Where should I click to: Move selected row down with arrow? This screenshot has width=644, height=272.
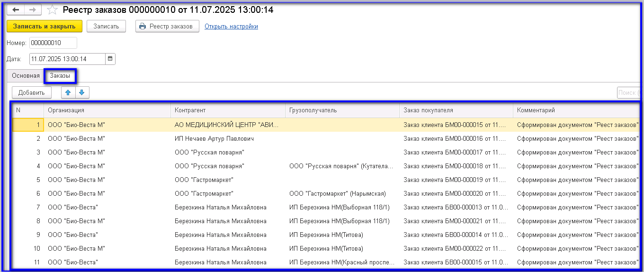[x=82, y=93]
